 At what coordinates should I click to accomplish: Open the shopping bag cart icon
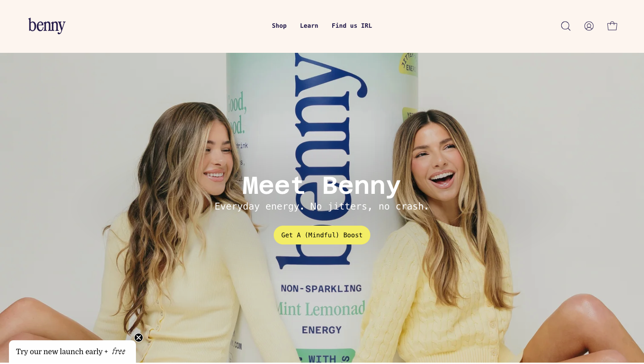pos(612,26)
